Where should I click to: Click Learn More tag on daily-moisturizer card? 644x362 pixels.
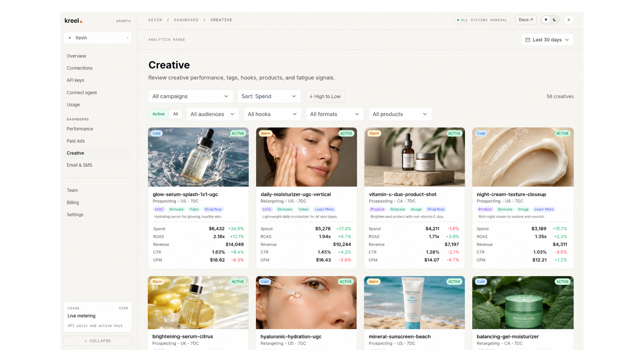(x=324, y=209)
